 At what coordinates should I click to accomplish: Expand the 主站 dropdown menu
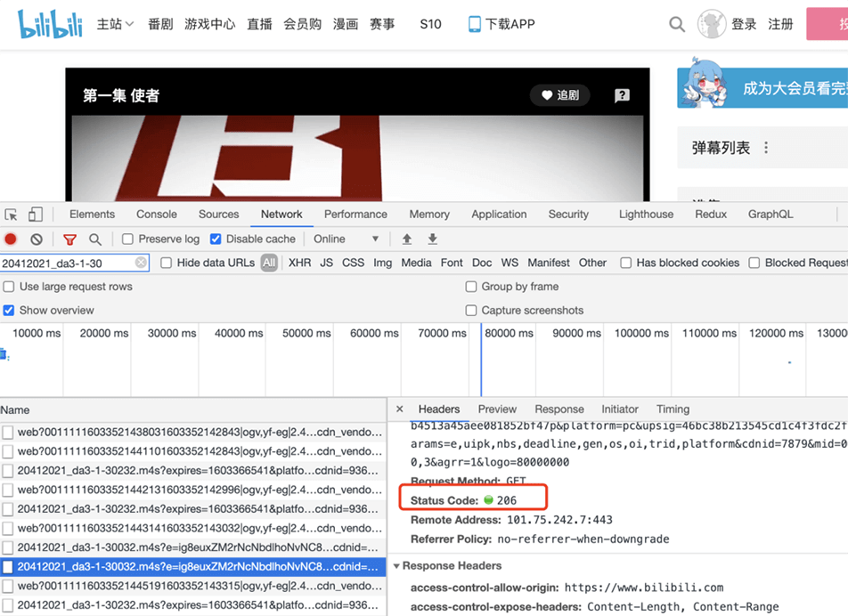point(115,24)
